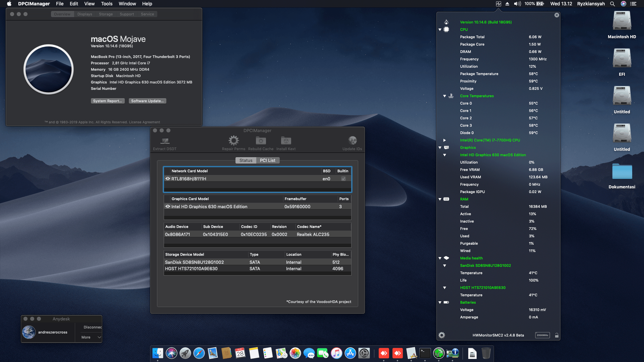Image resolution: width=644 pixels, height=362 pixels.
Task: Click the System Report button
Action: click(x=108, y=101)
